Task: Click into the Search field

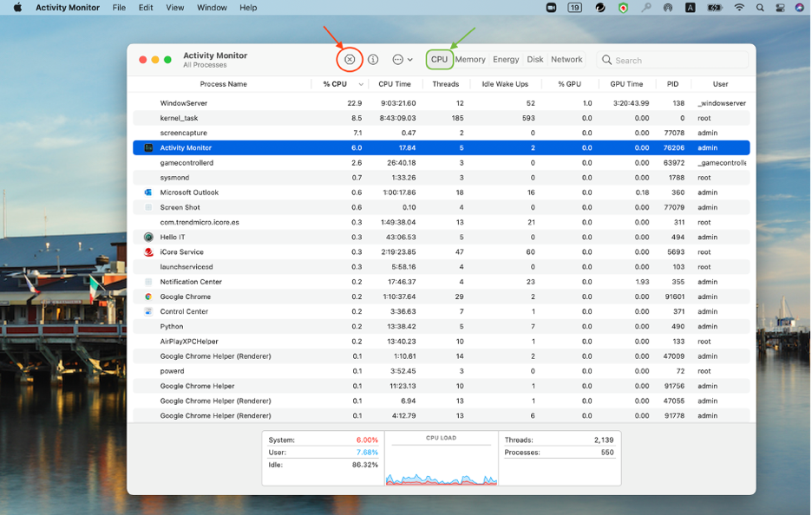Action: point(677,60)
